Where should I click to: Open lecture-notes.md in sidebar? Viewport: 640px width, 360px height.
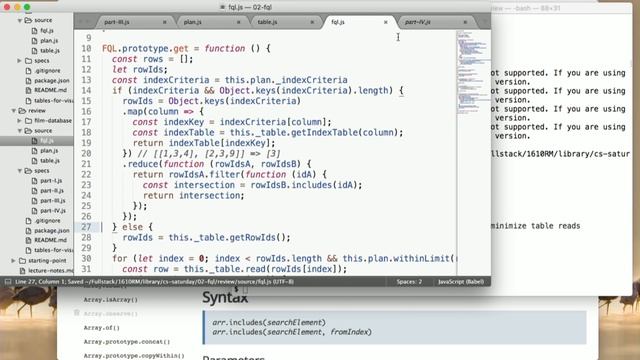[51, 270]
